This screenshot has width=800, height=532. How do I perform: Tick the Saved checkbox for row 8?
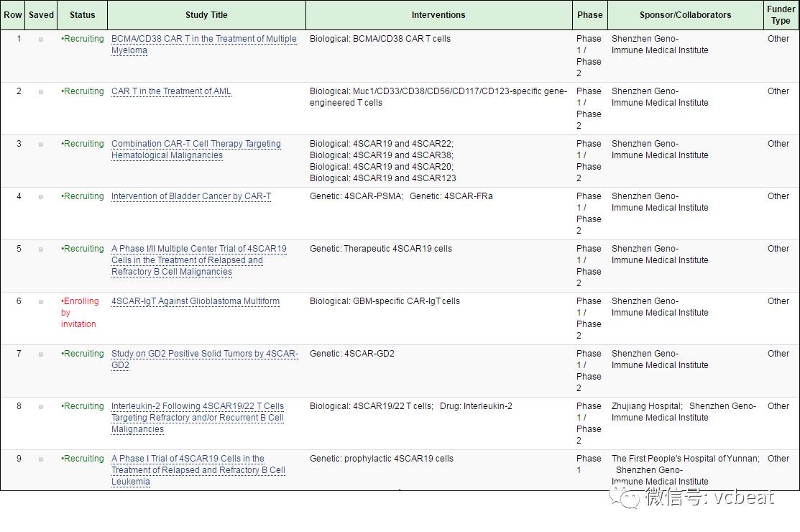[41, 407]
